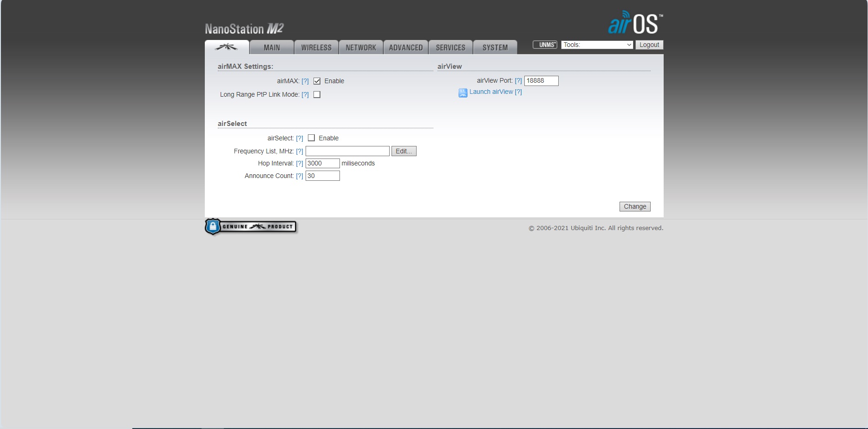This screenshot has height=429, width=868.
Task: Click the Launch airView link
Action: click(491, 92)
